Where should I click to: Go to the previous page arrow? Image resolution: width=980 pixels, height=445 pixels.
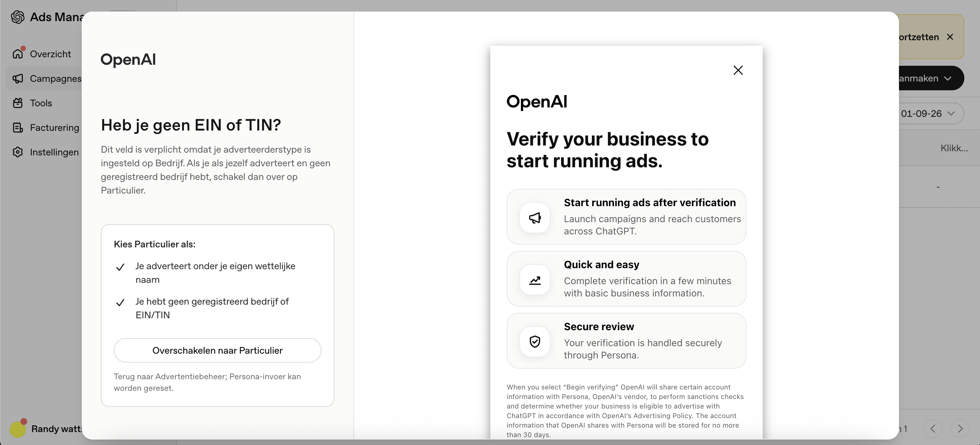[933, 429]
